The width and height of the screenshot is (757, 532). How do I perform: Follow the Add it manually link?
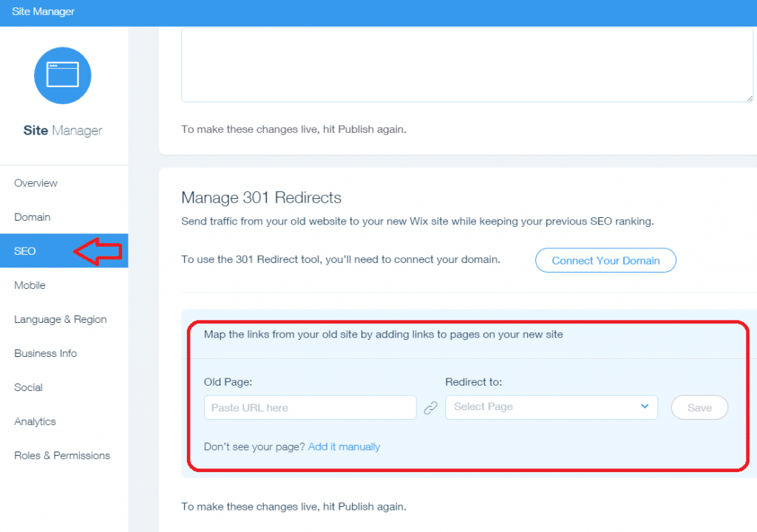click(344, 446)
